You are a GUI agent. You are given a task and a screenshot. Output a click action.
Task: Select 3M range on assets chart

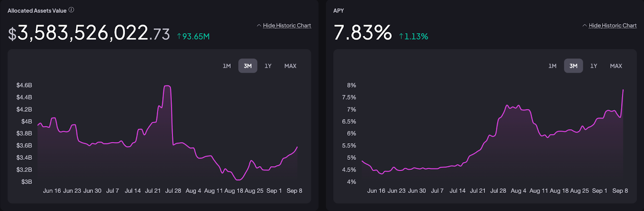[x=248, y=66]
